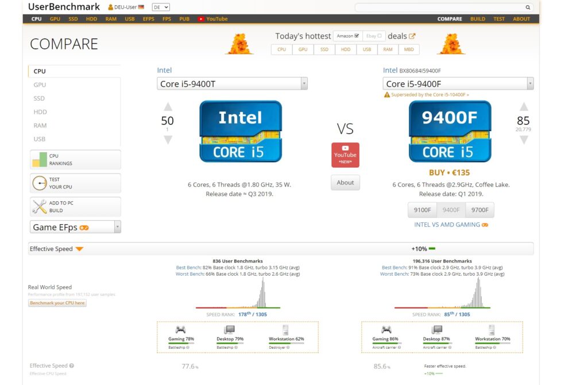Open the Game EFps dropdown
Screen dimensions: 588x385
point(75,227)
